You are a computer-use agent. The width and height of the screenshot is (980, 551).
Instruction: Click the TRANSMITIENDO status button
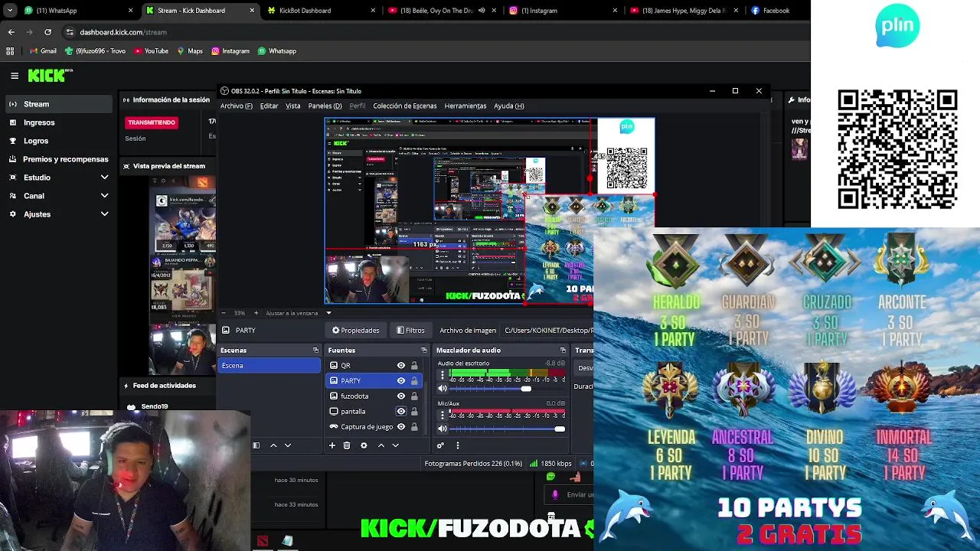152,122
